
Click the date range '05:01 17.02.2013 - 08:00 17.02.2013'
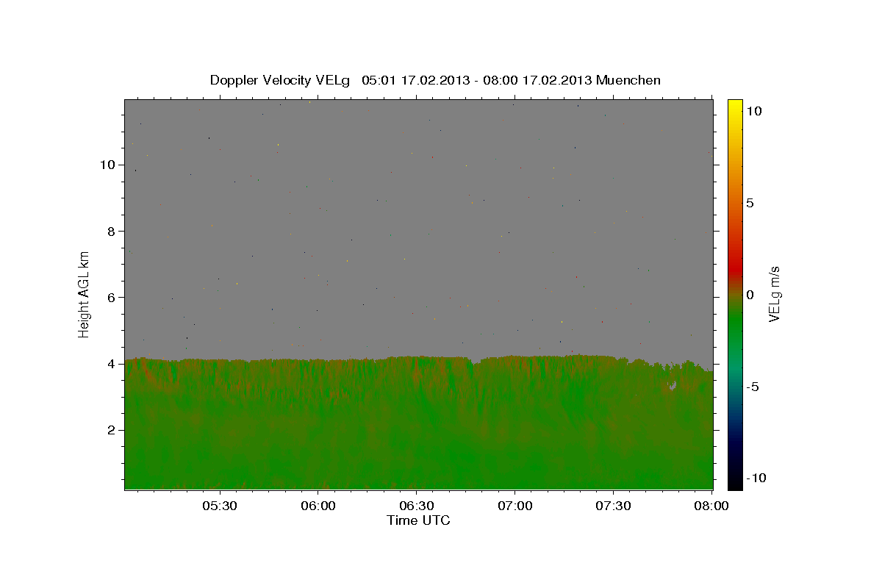coord(476,80)
